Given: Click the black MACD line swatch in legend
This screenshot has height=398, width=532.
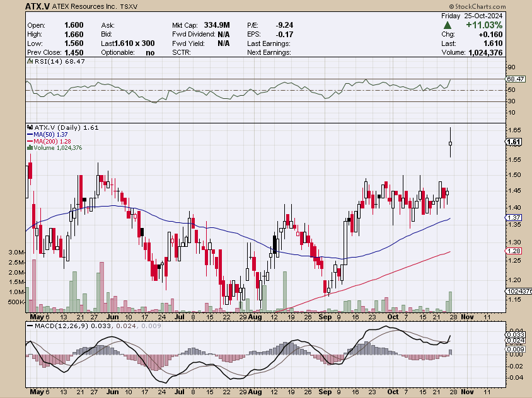Looking at the screenshot, I should [30, 326].
